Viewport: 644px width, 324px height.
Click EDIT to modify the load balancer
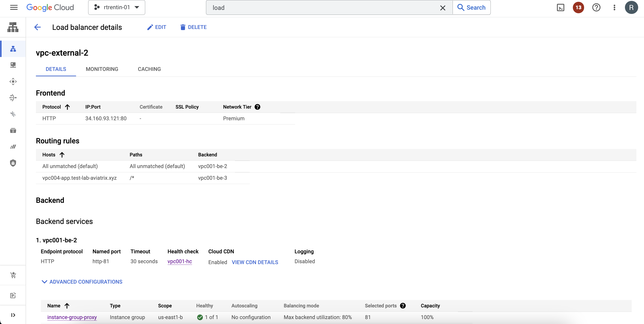click(x=156, y=27)
